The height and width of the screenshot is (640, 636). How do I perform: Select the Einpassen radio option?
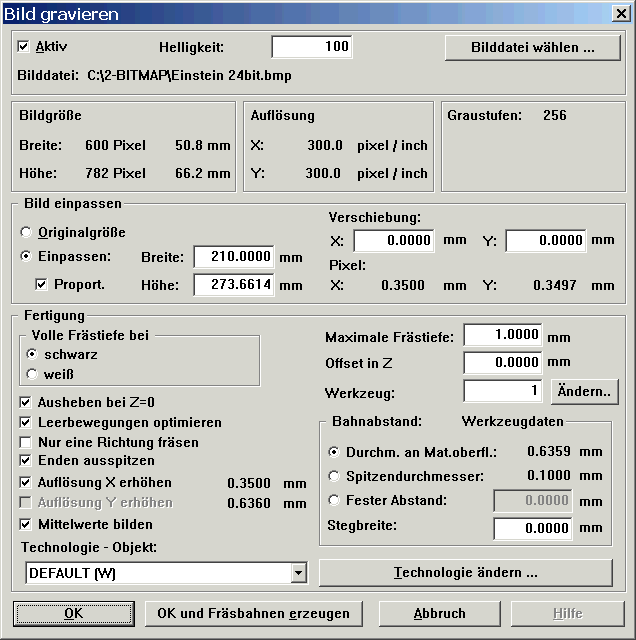(x=26, y=256)
